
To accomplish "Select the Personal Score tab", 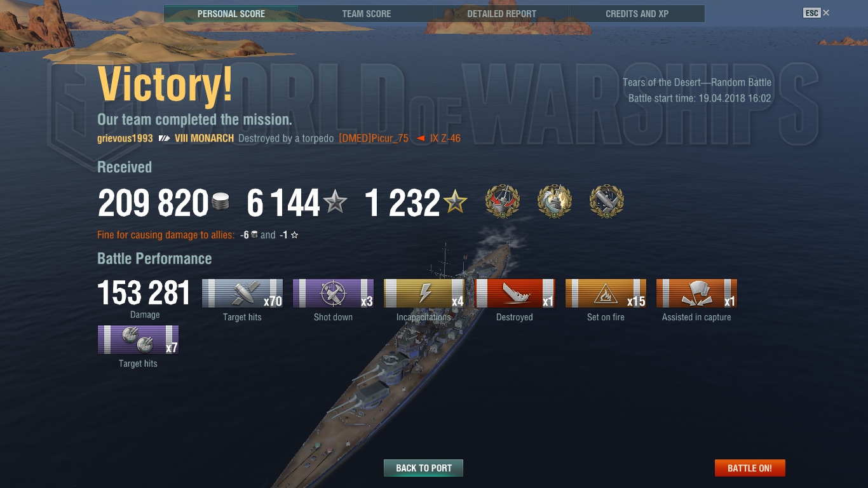I will [x=231, y=13].
